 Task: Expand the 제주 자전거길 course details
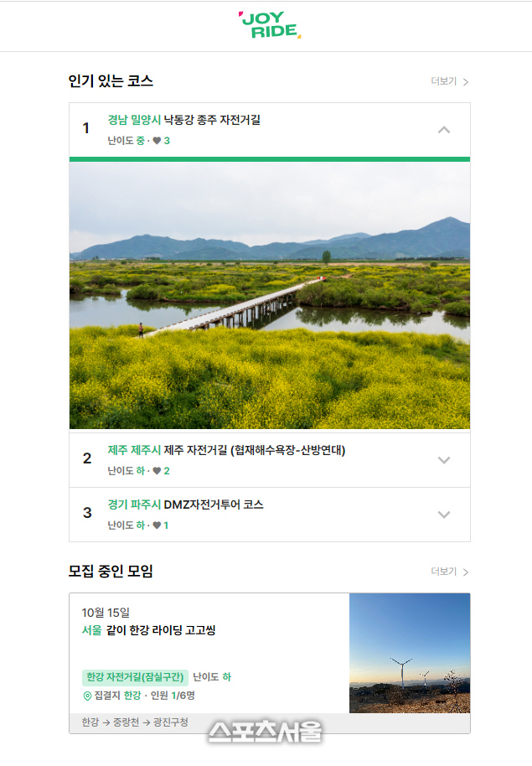click(x=444, y=459)
